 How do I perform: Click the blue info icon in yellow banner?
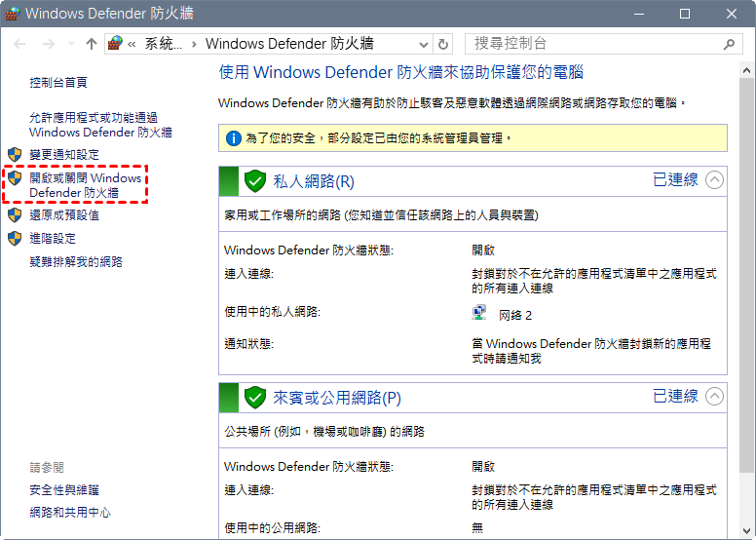[234, 139]
